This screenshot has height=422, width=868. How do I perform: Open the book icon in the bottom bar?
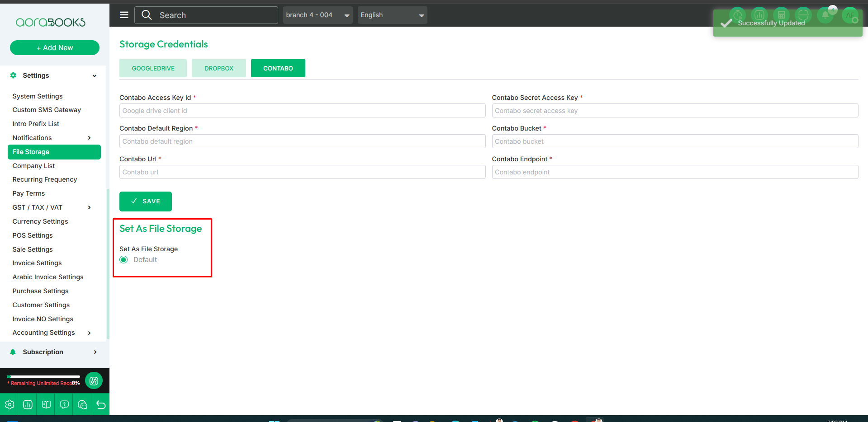[46, 404]
